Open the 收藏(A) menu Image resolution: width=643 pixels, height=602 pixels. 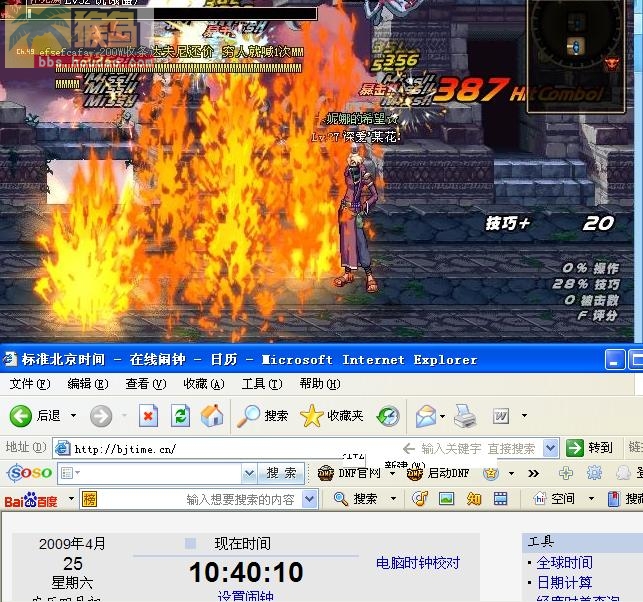(204, 384)
